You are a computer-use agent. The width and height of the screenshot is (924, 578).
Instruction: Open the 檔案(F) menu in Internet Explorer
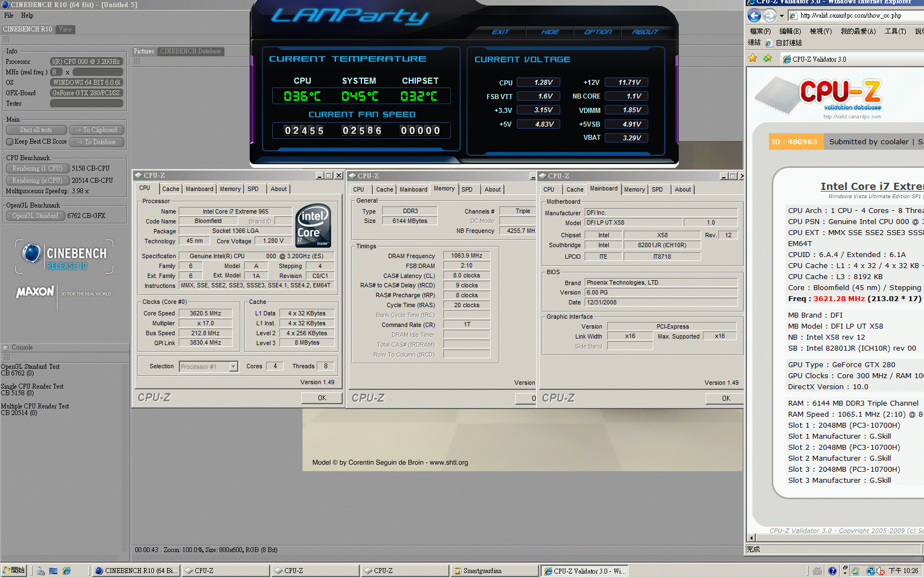(x=760, y=31)
